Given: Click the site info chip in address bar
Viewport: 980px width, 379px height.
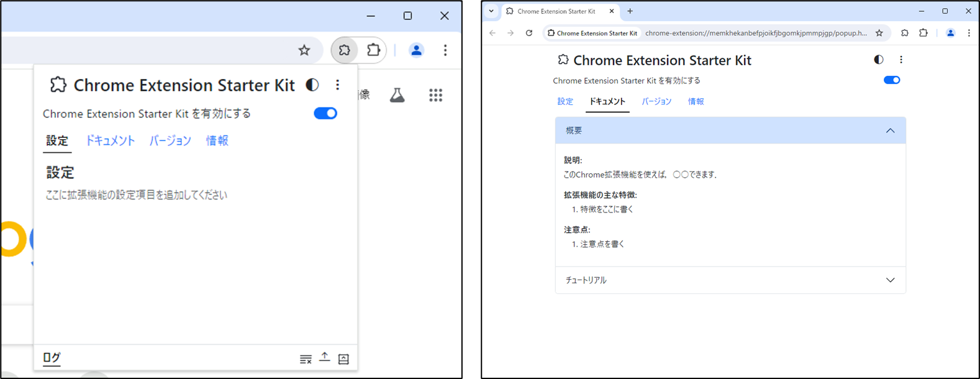Looking at the screenshot, I should (x=592, y=33).
